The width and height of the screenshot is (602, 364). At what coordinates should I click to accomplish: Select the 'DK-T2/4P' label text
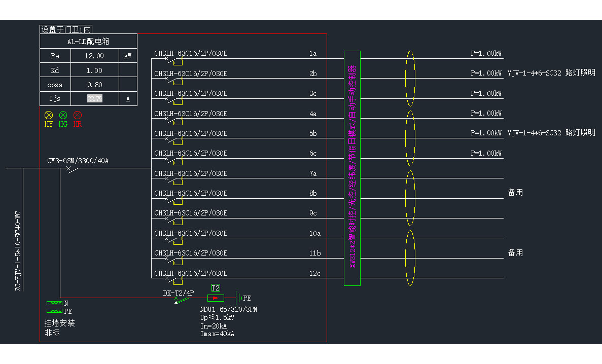(179, 293)
